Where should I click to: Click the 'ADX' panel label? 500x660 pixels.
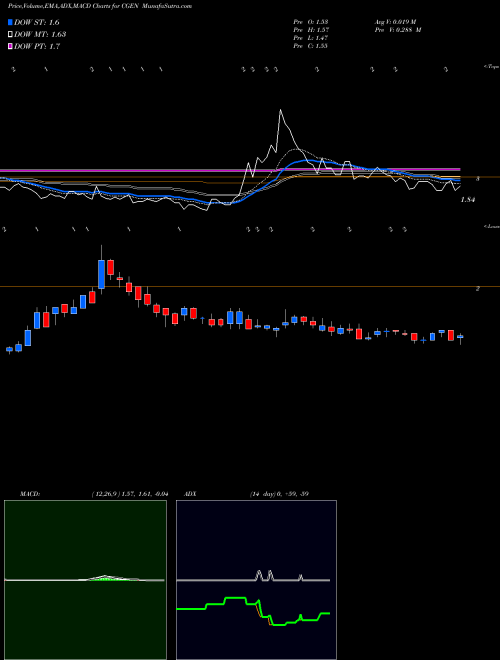click(191, 494)
